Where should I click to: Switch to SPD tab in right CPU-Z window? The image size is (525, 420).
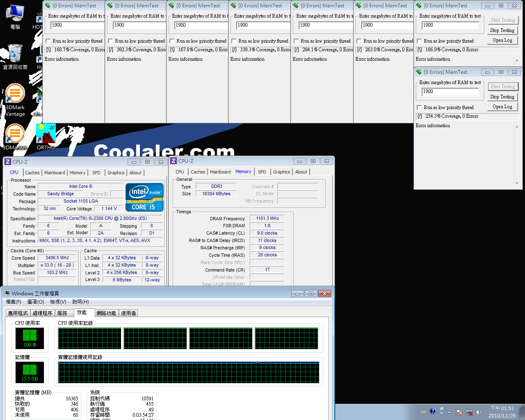(262, 172)
